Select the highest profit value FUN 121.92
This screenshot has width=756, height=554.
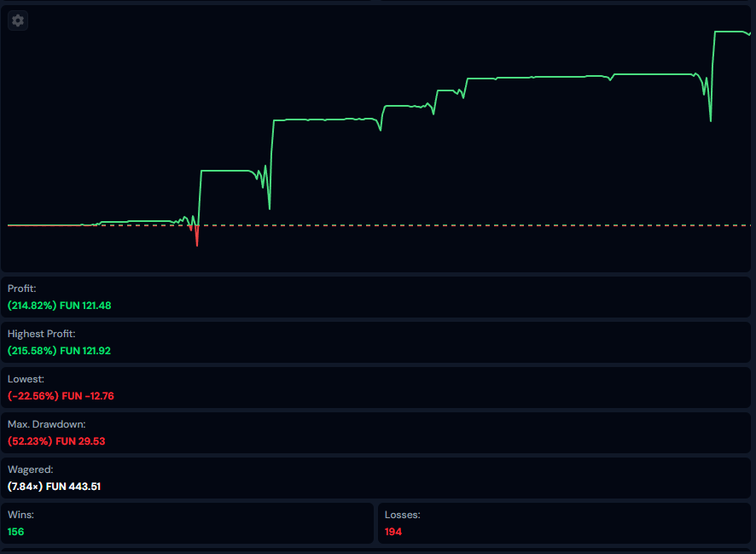click(x=86, y=351)
